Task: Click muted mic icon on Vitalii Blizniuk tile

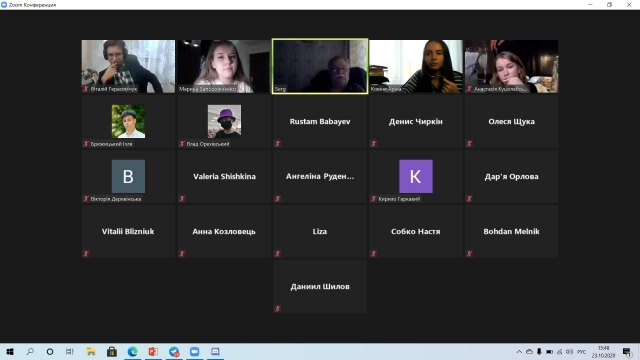Action: click(x=86, y=253)
